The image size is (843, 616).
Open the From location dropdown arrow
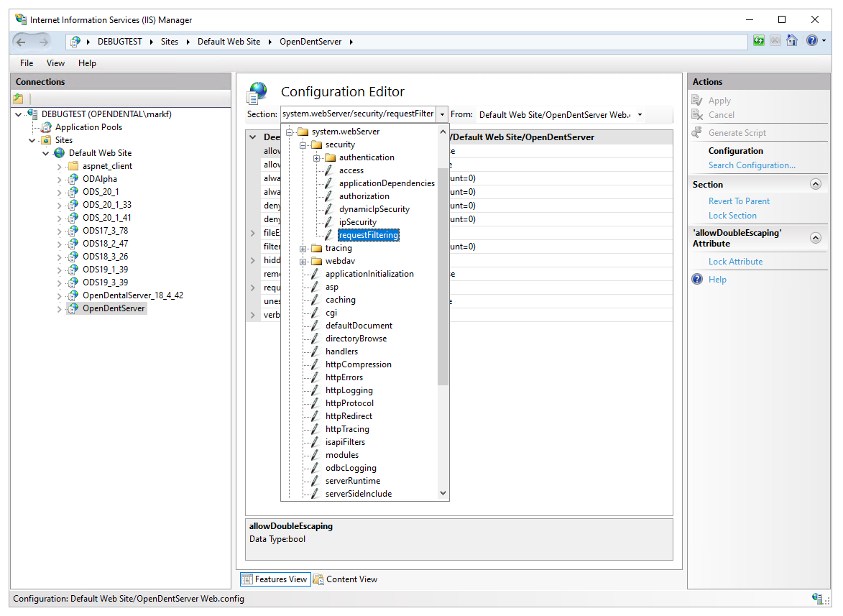[x=640, y=114]
